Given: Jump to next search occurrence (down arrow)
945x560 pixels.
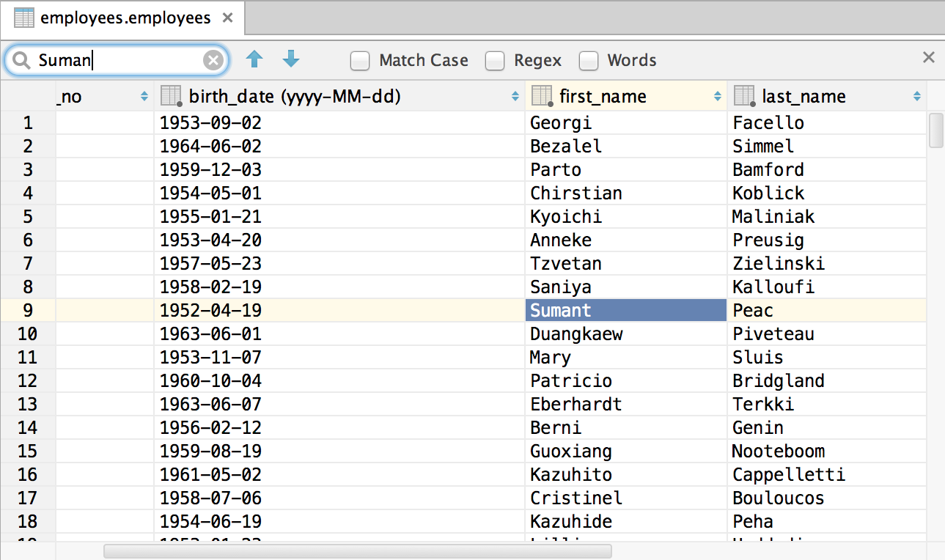Looking at the screenshot, I should tap(291, 59).
